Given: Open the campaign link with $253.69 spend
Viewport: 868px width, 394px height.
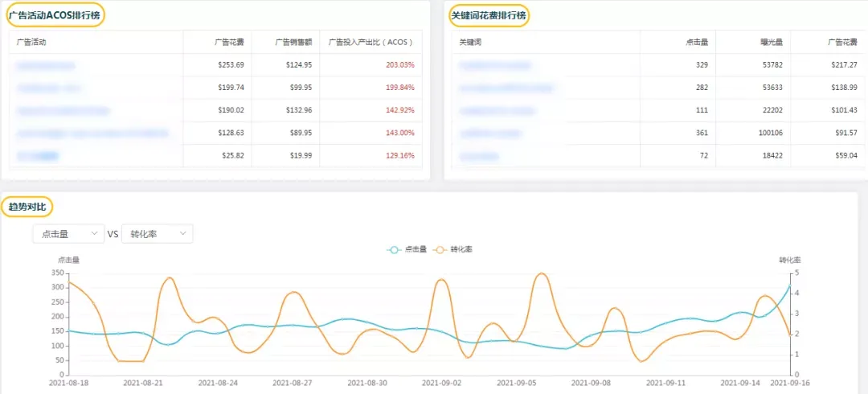Looking at the screenshot, I should coord(46,65).
